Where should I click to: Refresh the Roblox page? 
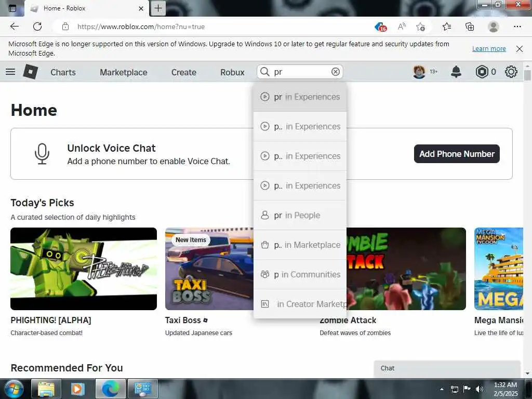coord(37,26)
